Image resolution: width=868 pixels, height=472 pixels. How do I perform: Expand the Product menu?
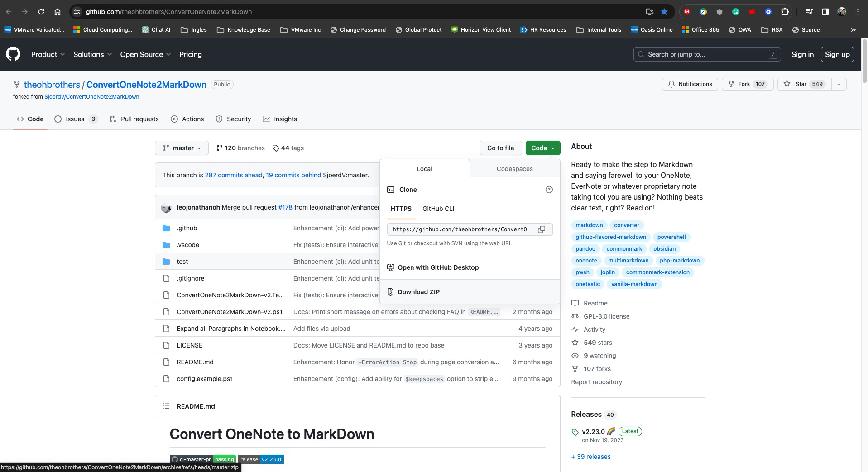[x=48, y=54]
